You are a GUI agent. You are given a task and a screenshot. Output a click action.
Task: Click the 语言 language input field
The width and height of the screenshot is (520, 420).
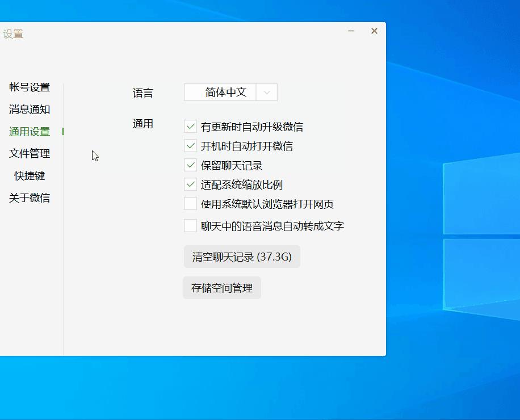coord(221,92)
